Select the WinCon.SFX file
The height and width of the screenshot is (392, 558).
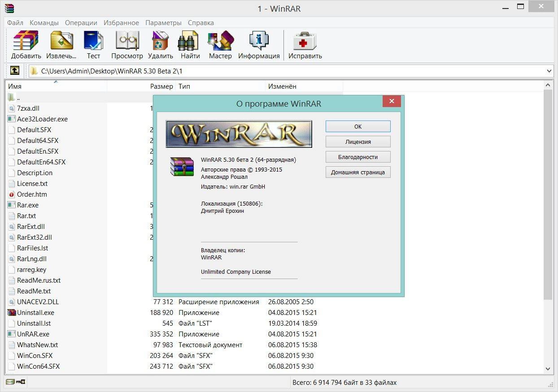35,356
